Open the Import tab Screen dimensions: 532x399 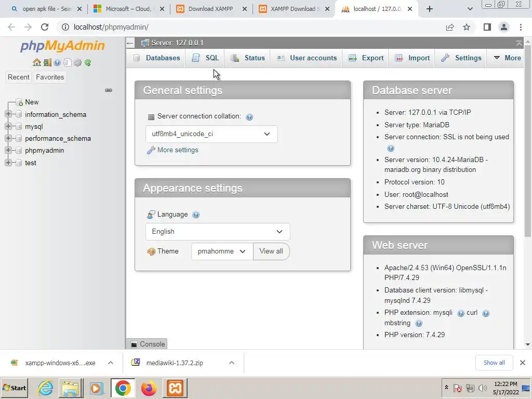click(411, 58)
